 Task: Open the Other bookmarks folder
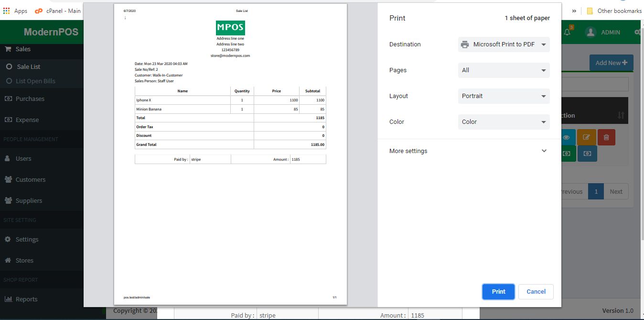614,11
